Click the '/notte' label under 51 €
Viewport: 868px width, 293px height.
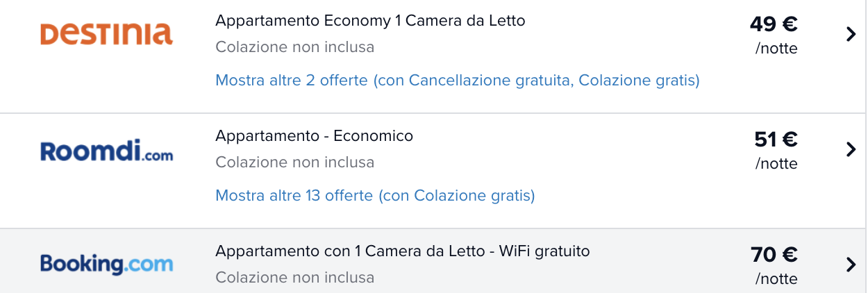[776, 165]
